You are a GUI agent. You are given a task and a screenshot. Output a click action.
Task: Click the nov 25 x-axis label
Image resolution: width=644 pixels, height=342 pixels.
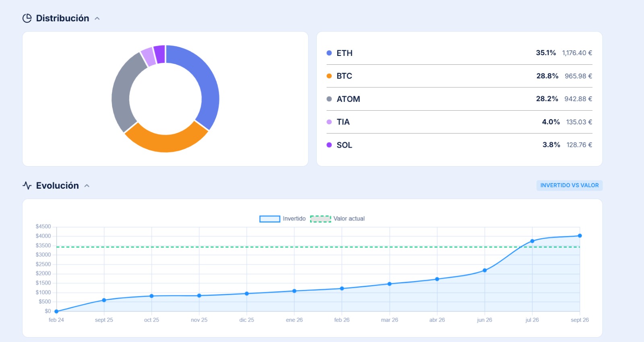pyautogui.click(x=199, y=320)
